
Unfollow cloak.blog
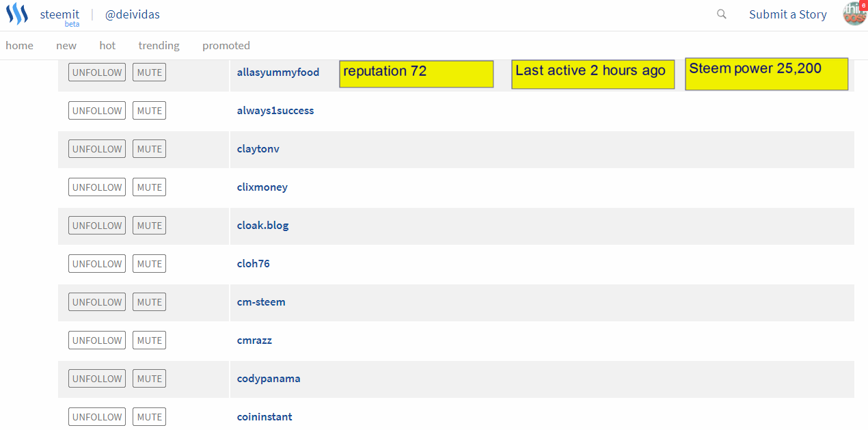(x=97, y=226)
